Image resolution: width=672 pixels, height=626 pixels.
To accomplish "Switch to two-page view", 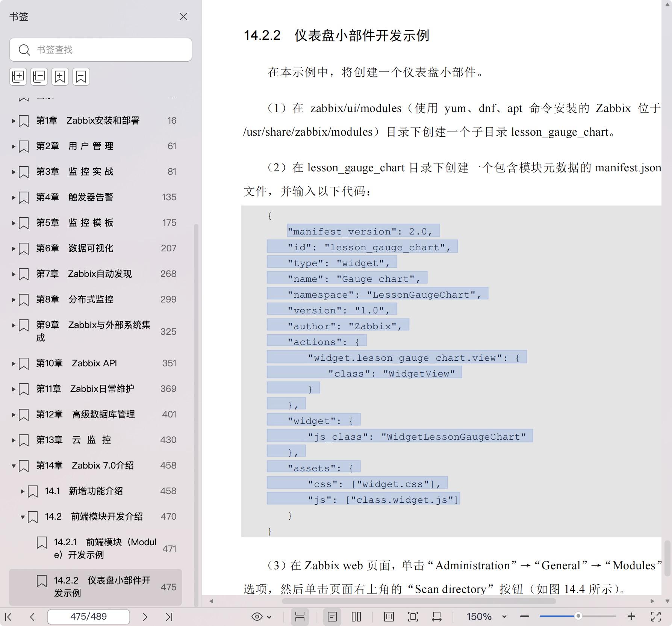I will pyautogui.click(x=356, y=617).
